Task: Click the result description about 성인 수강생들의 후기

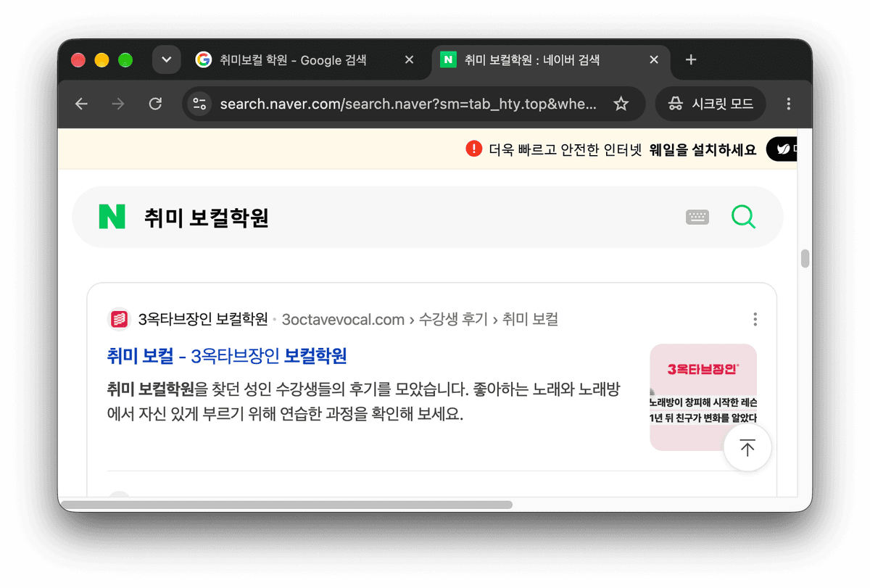Action: pyautogui.click(x=363, y=402)
